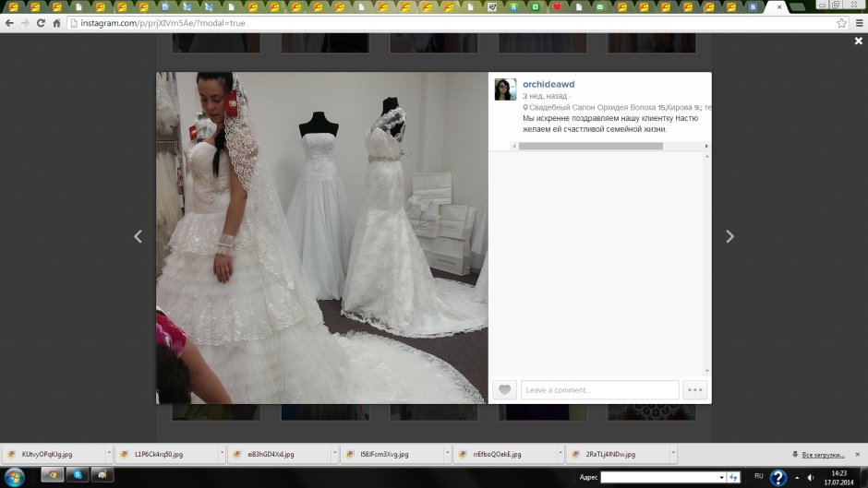Open dropdown for 2RaTLj4INDw.jpg download

tap(673, 455)
